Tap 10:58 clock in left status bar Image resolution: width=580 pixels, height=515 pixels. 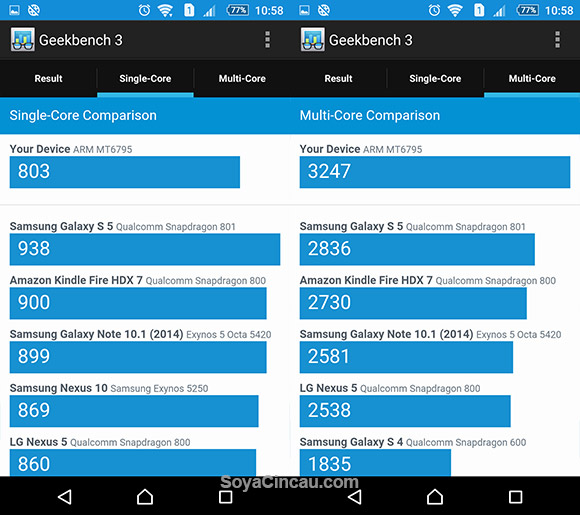(269, 10)
